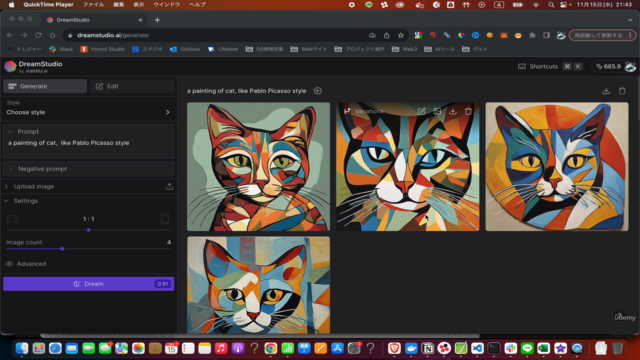Open the AIツール bookmarks folder
Screen dimensions: 640x360
[x=441, y=49]
